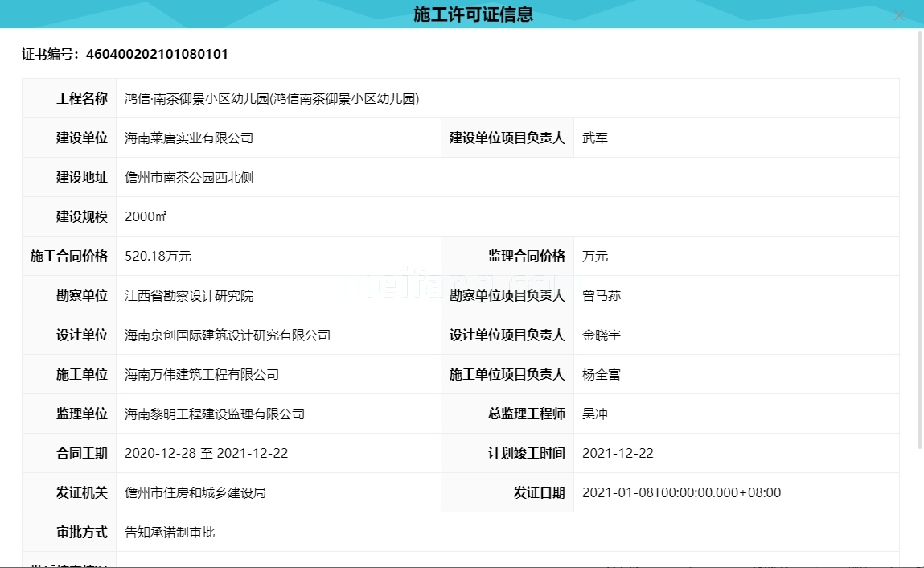Close the 施工许可证信息 dialog
The height and width of the screenshot is (568, 924).
(x=899, y=15)
